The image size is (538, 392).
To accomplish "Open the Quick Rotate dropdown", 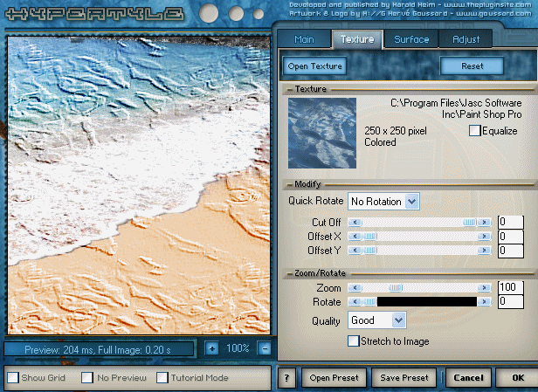I will tap(412, 202).
